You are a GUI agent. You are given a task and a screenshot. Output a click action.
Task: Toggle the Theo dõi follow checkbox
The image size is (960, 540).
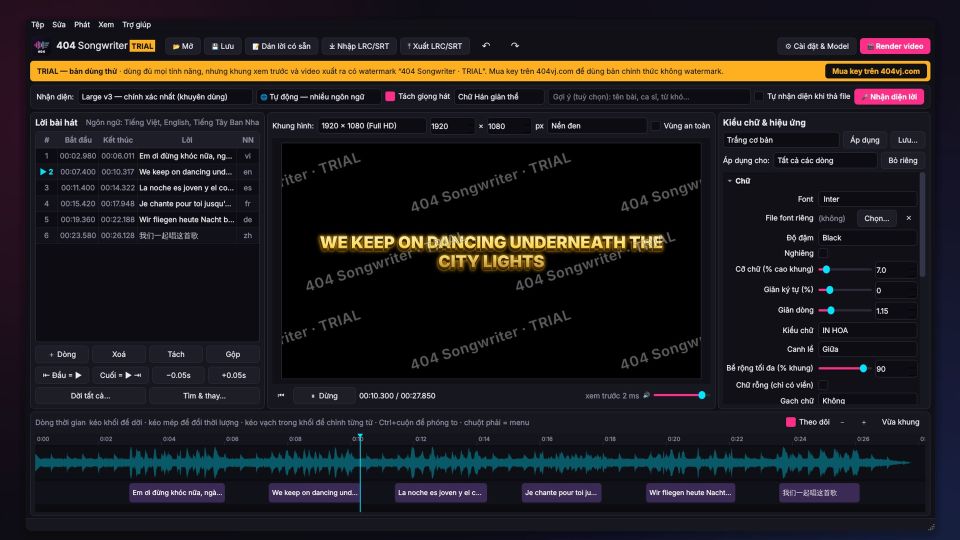click(x=790, y=422)
